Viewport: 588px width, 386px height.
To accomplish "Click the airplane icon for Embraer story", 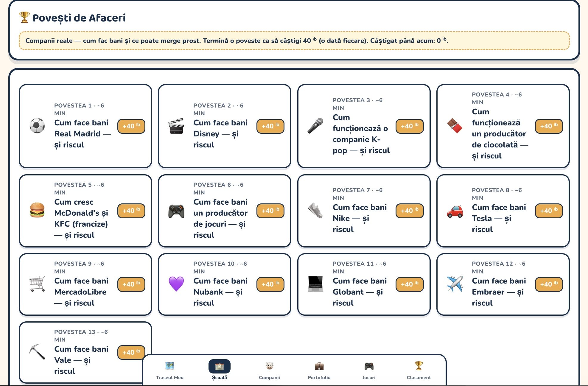I will pyautogui.click(x=455, y=284).
